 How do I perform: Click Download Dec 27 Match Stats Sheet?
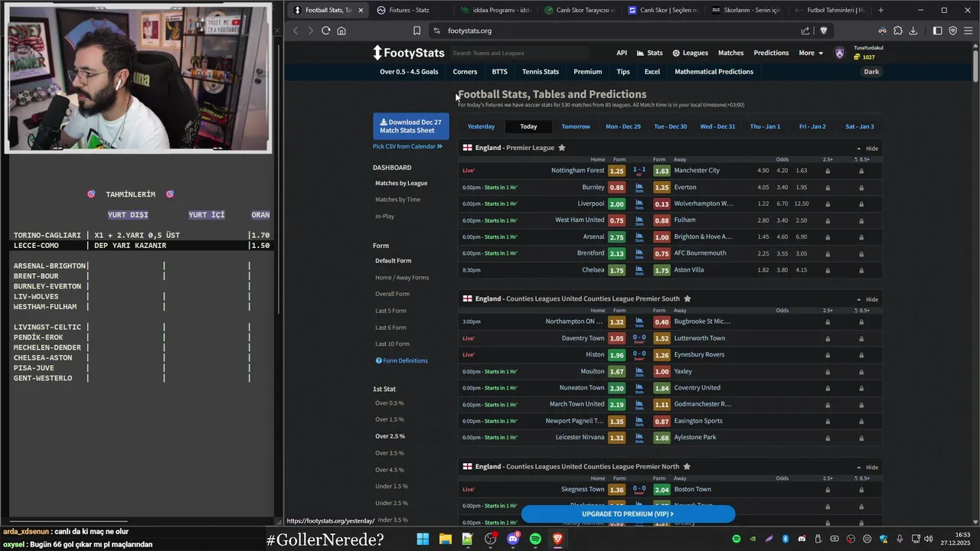411,126
